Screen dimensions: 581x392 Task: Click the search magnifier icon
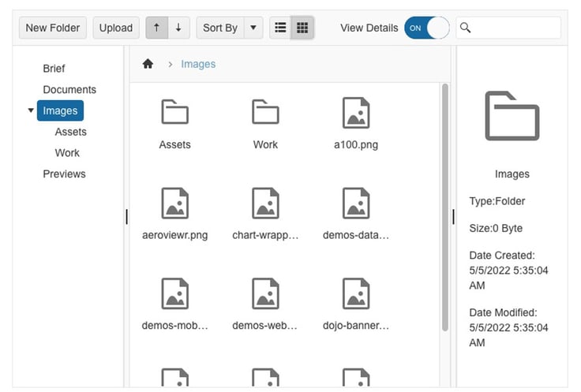(466, 28)
